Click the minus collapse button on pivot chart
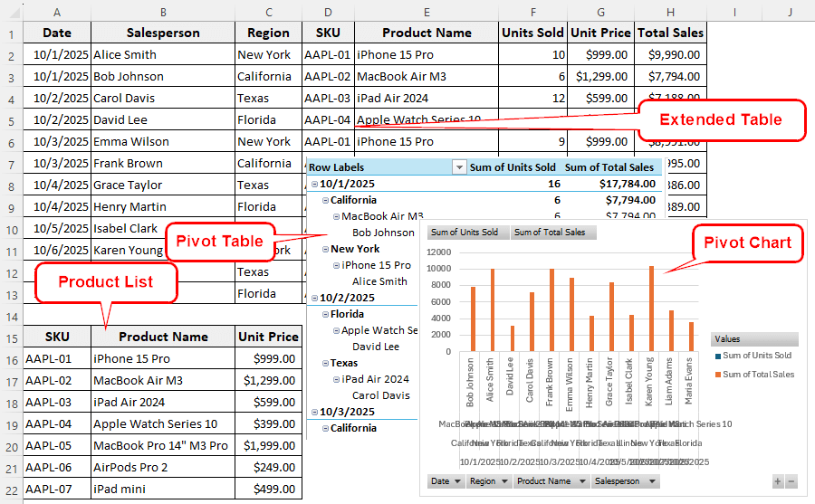Viewport: 815px width, 504px height. 791,482
